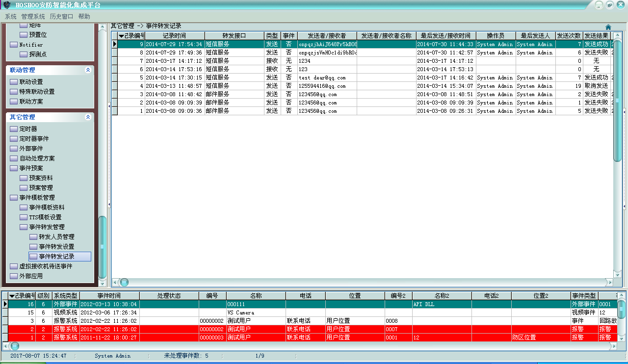Click the icon next to 预案管理
628x364 pixels.
point(24,188)
